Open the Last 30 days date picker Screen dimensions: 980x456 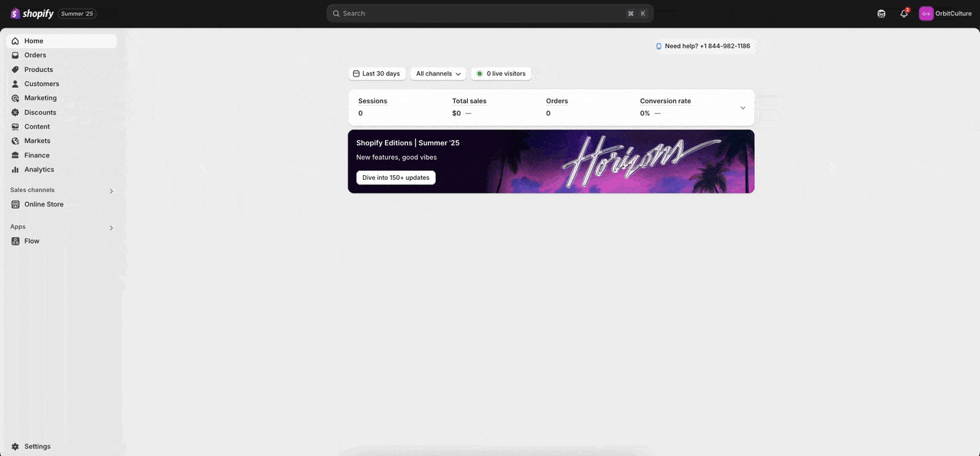377,73
